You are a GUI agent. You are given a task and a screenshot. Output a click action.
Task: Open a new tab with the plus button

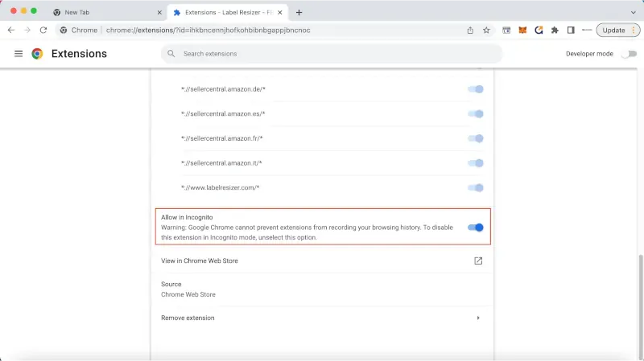(299, 12)
